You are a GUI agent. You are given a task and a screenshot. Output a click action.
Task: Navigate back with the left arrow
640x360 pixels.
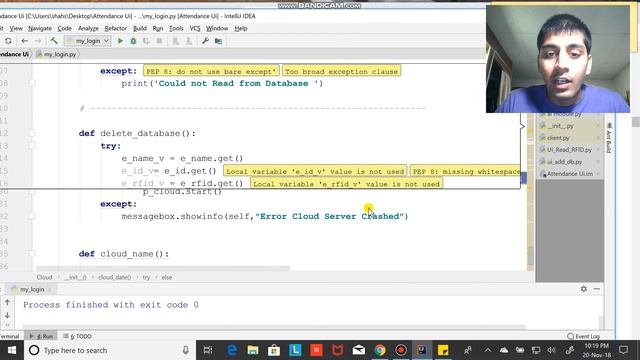[x=24, y=41]
